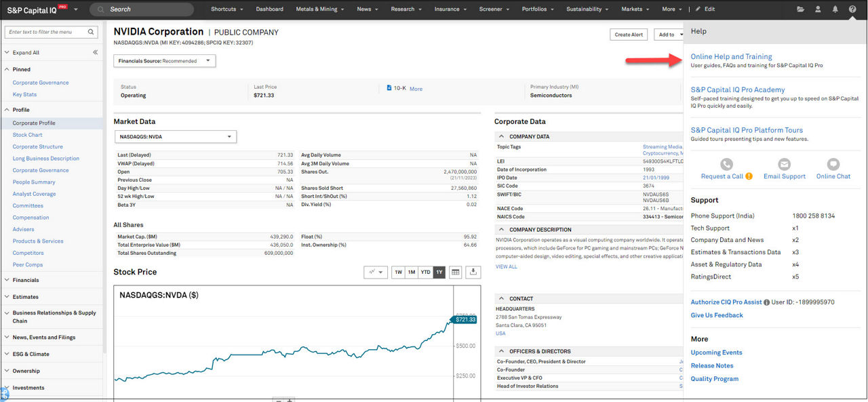
Task: Open the Financials Source dropdown
Action: click(x=165, y=61)
